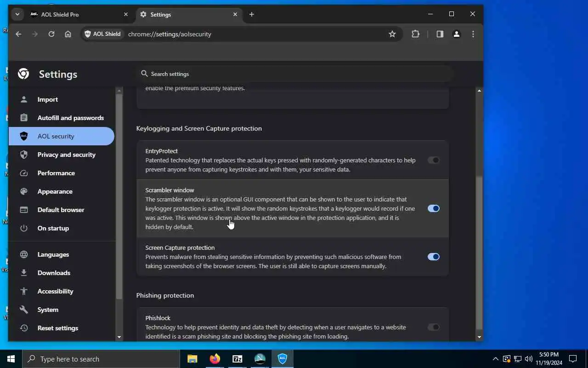This screenshot has width=588, height=368.
Task: Disable Screen Capture protection switch
Action: (x=434, y=257)
